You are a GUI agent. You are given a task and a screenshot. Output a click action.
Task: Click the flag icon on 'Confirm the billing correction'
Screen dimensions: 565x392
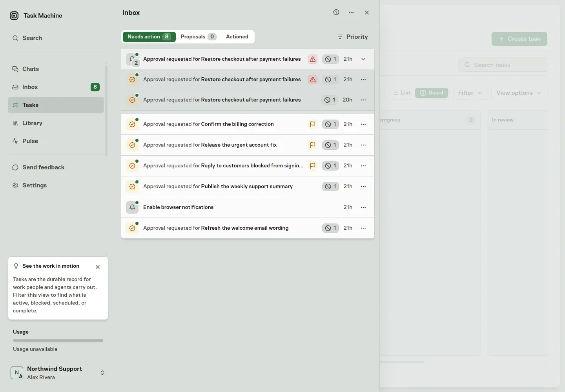313,124
